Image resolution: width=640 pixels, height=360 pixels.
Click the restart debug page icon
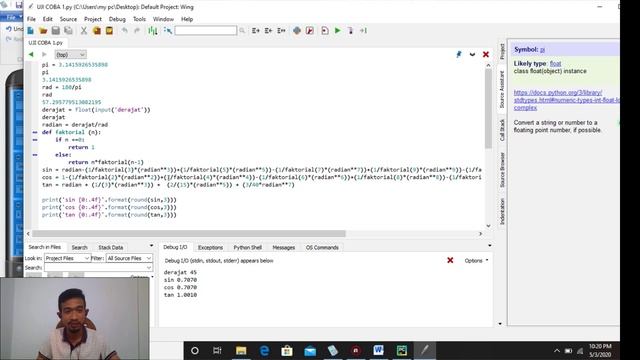click(325, 31)
